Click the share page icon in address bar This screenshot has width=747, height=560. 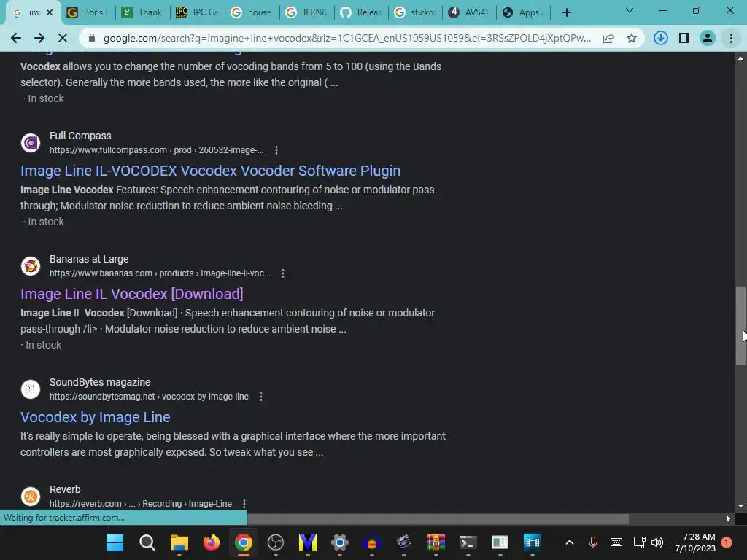(x=608, y=38)
